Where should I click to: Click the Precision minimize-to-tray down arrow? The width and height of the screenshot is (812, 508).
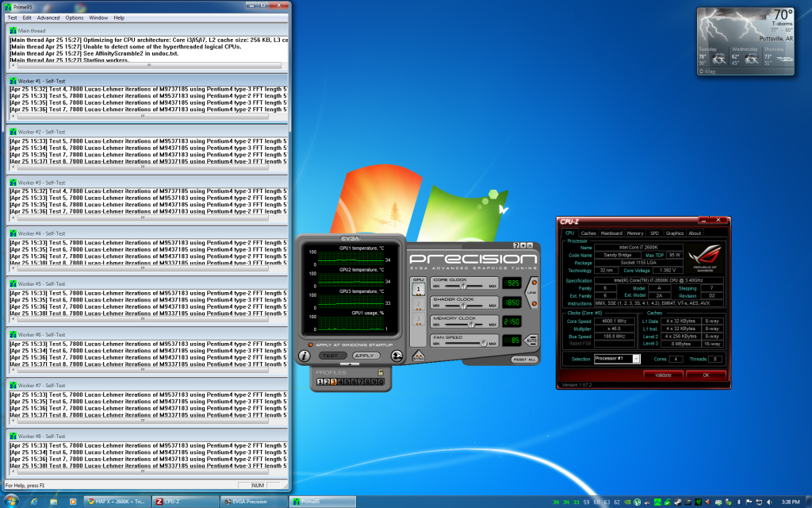(523, 245)
